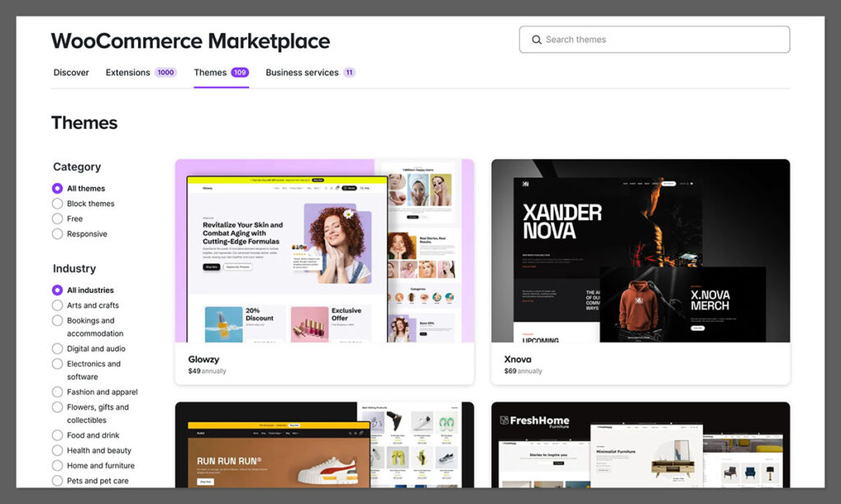Filter by Arts and crafts industry

57,305
